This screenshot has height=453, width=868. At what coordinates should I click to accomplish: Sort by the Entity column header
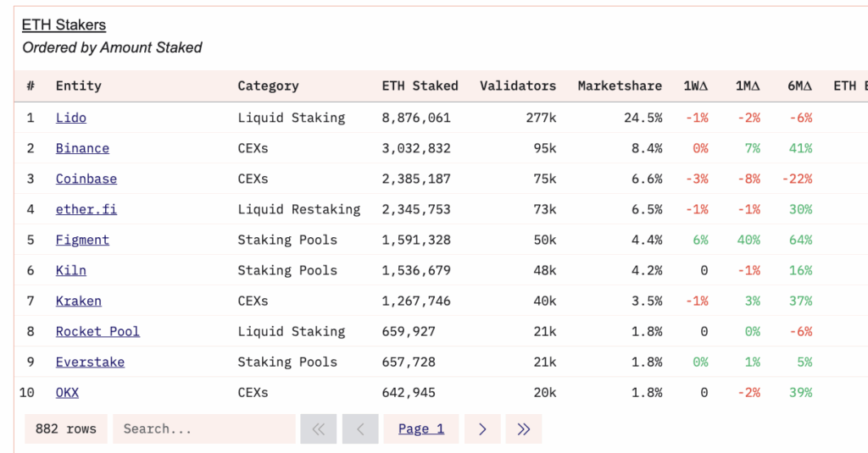pos(79,86)
